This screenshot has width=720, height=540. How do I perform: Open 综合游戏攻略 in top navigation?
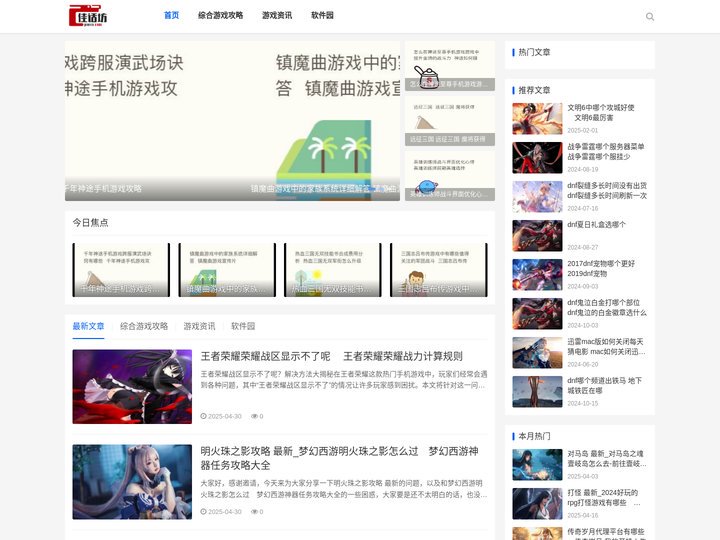[x=220, y=15]
